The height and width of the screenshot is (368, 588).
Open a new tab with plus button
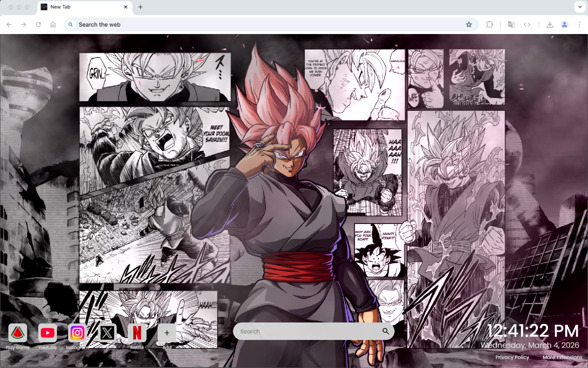point(140,7)
